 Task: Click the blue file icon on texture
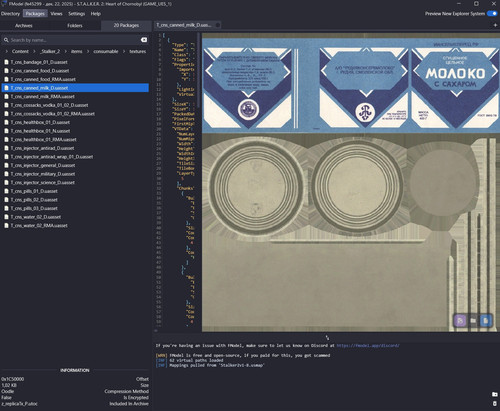pyautogui.click(x=486, y=321)
